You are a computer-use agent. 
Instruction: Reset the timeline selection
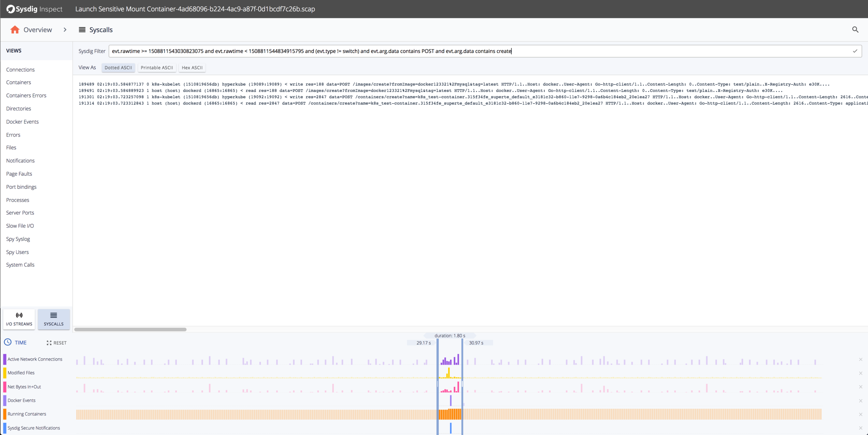point(56,343)
